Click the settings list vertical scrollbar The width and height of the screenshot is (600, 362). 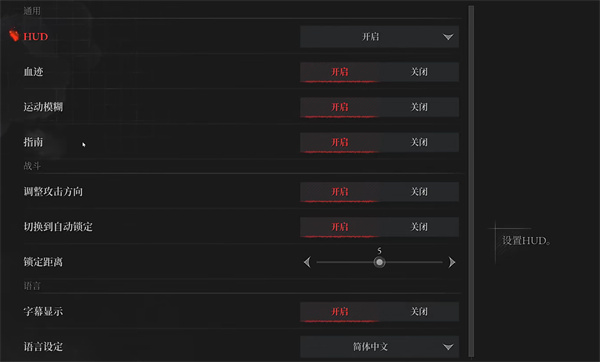pos(471,182)
